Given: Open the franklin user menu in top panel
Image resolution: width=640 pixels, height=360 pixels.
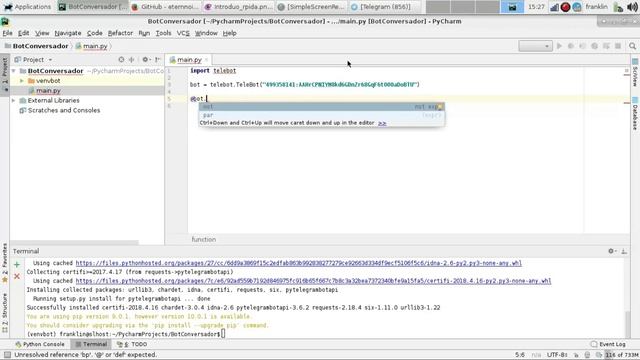Looking at the screenshot, I should 596,7.
